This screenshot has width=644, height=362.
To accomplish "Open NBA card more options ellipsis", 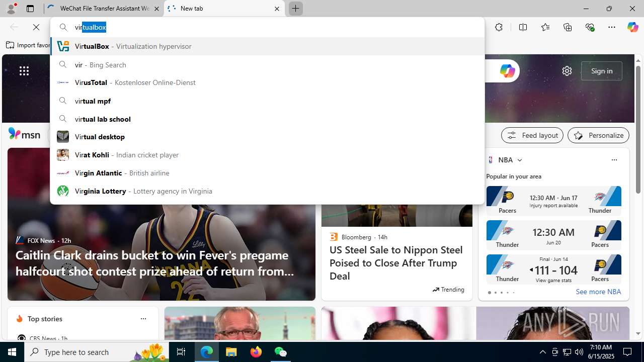I will pyautogui.click(x=614, y=160).
